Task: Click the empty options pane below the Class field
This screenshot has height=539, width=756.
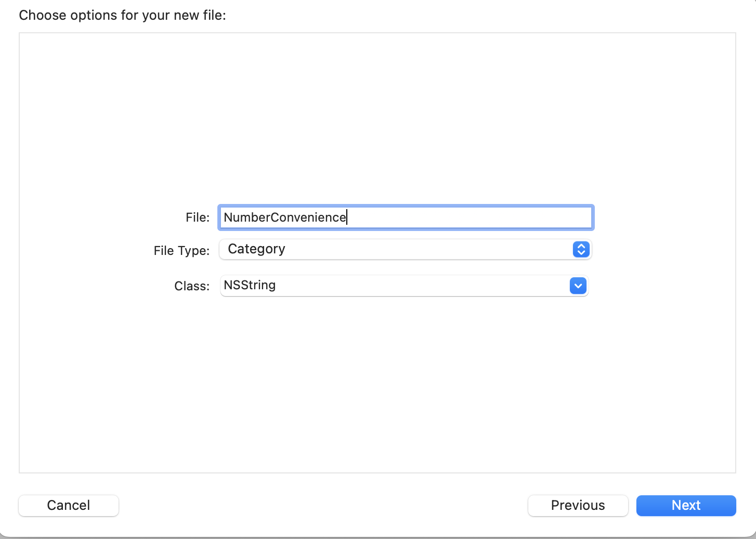Action: click(x=377, y=385)
